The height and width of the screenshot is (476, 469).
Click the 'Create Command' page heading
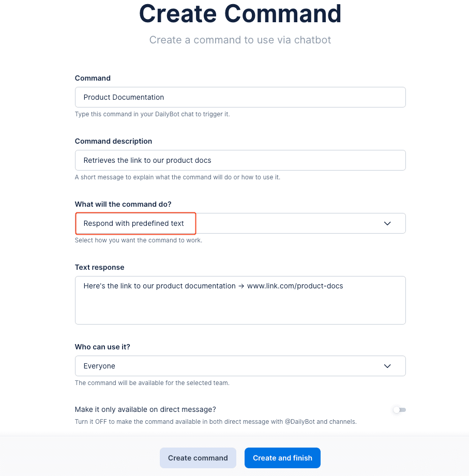click(x=239, y=14)
